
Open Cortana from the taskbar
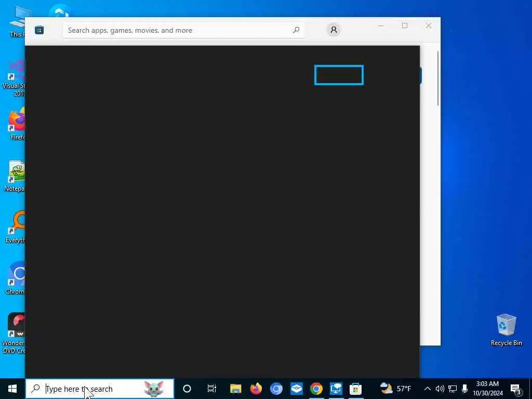pyautogui.click(x=187, y=389)
